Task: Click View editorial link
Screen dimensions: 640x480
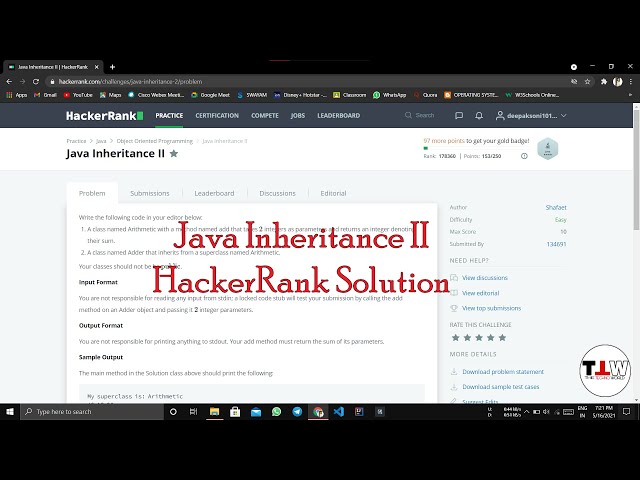Action: click(481, 293)
